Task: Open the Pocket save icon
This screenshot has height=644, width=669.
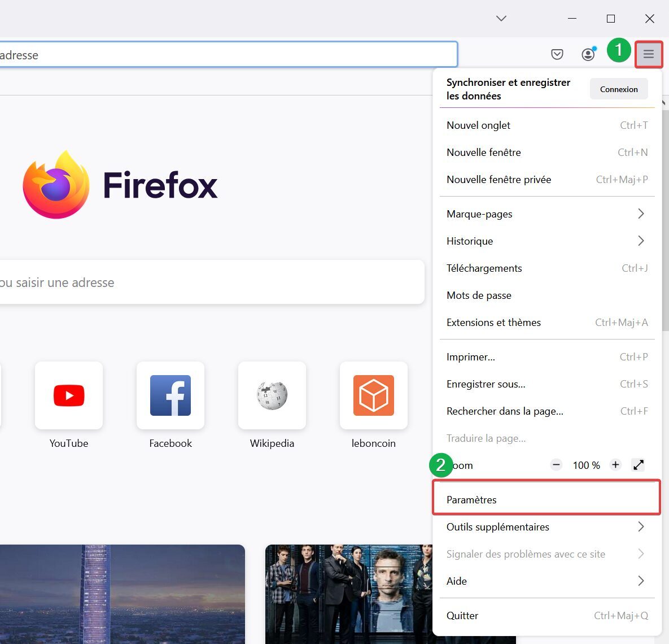Action: pyautogui.click(x=557, y=54)
